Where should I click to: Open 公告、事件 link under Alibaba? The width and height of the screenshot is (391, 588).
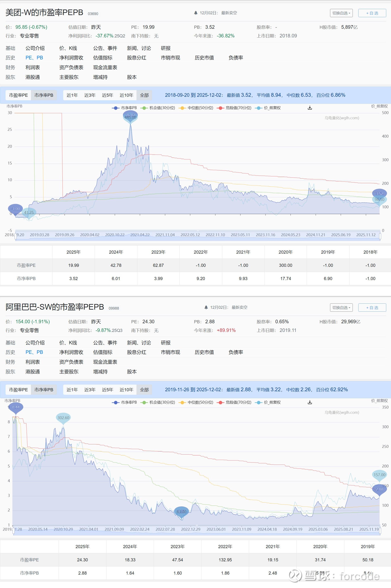click(105, 342)
